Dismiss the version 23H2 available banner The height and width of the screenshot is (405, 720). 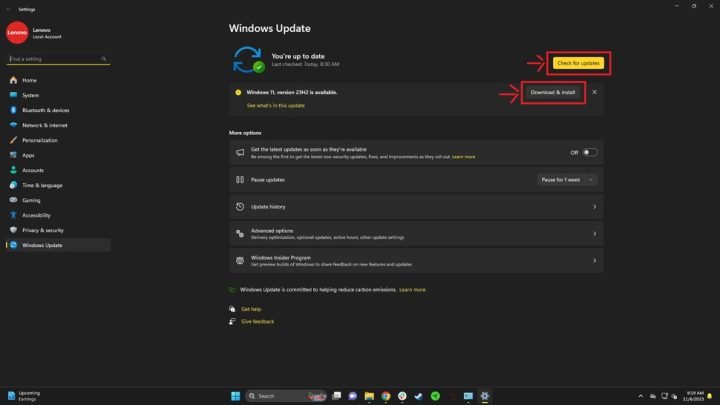[x=594, y=92]
